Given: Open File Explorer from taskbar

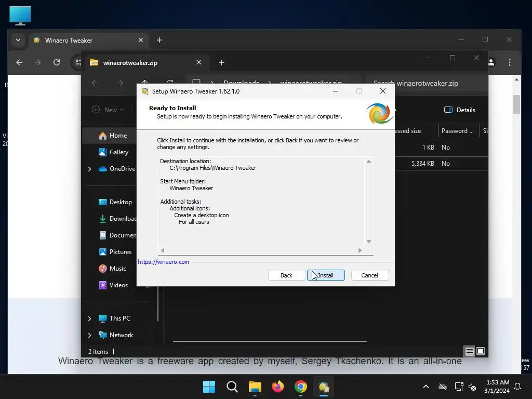Looking at the screenshot, I should tap(255, 387).
